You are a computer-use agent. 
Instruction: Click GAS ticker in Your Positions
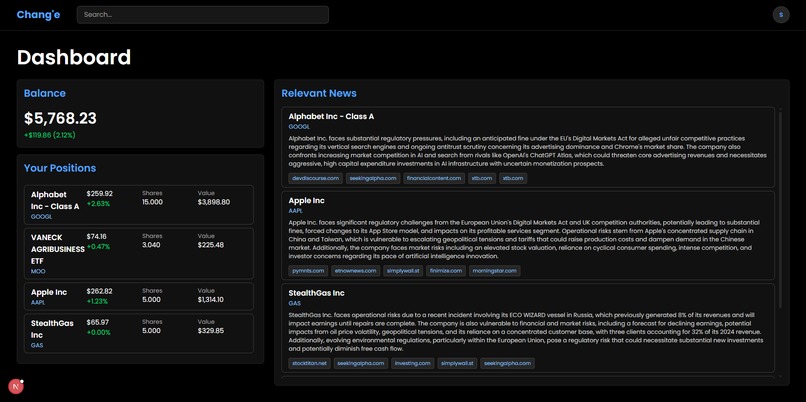(x=37, y=345)
